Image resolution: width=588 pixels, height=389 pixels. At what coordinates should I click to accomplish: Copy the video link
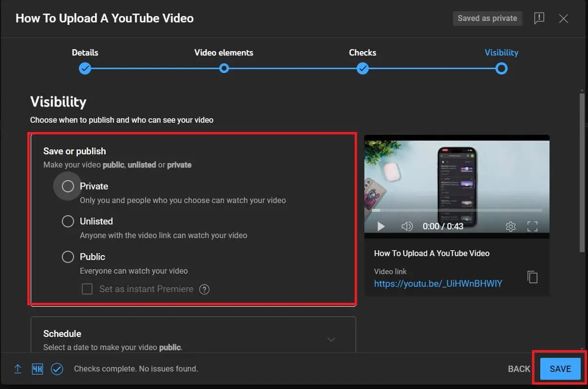click(x=532, y=277)
